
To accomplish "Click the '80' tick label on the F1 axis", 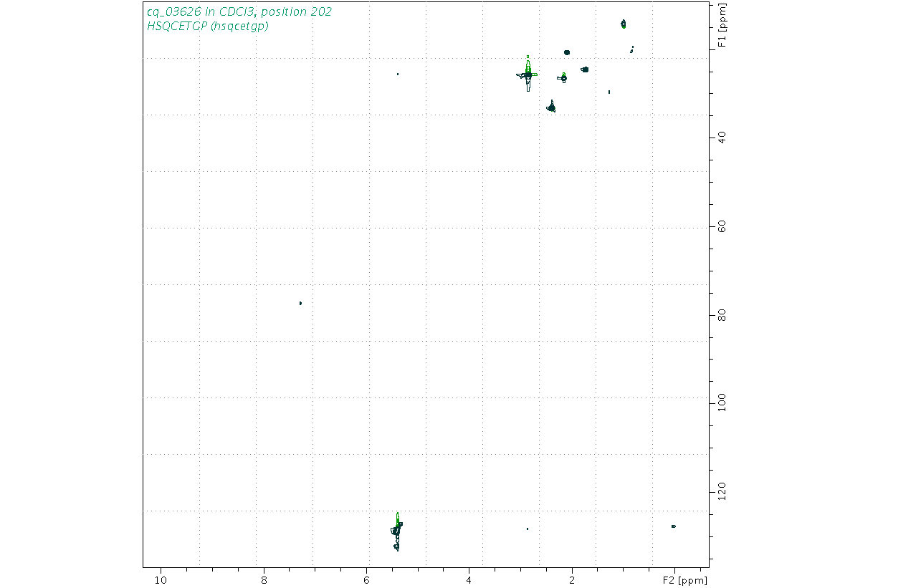I will pyautogui.click(x=722, y=314).
